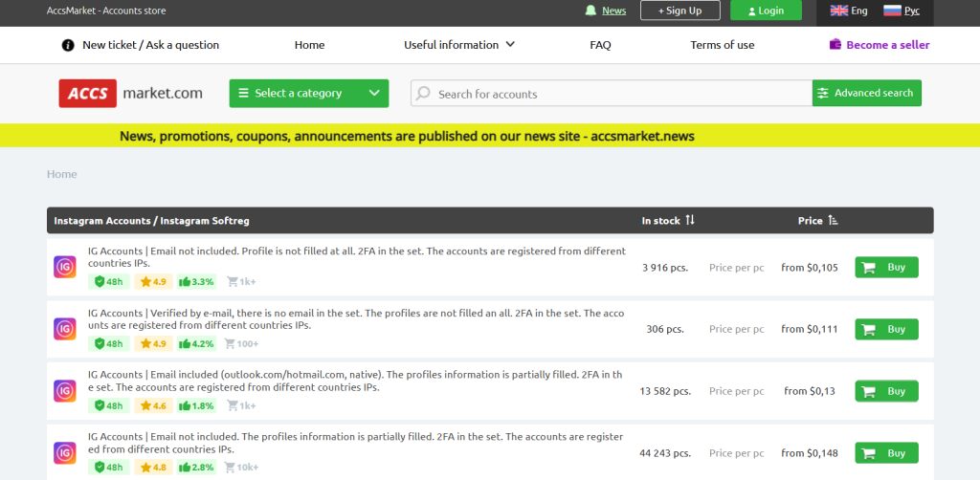Buy the $0,148 IG accounts
This screenshot has width=980, height=480.
click(x=886, y=453)
